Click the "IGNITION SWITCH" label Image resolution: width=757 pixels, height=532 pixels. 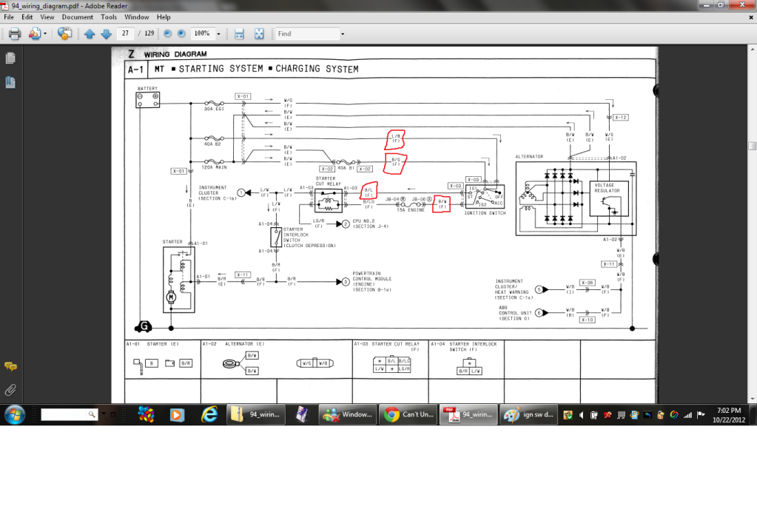pos(485,213)
